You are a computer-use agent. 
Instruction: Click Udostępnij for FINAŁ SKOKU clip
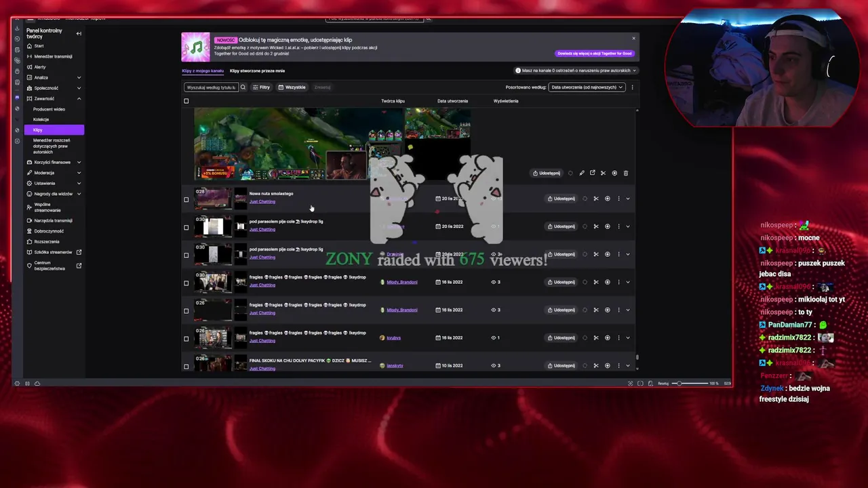pos(561,365)
